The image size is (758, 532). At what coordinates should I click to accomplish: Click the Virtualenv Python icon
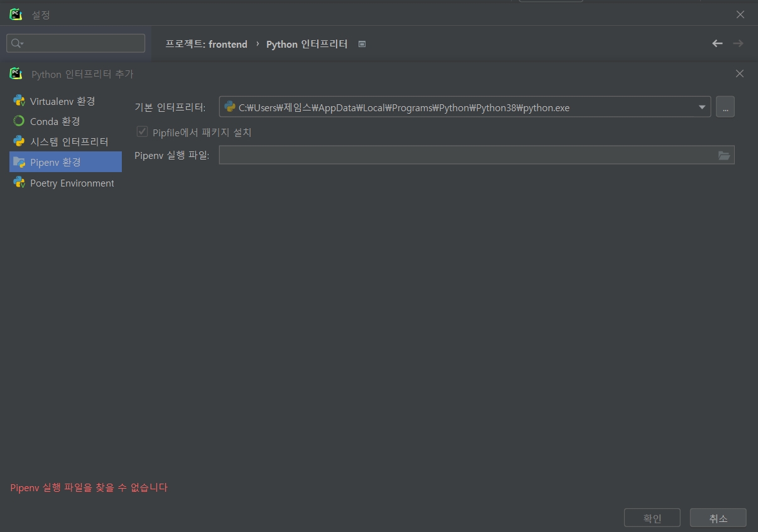pyautogui.click(x=19, y=100)
